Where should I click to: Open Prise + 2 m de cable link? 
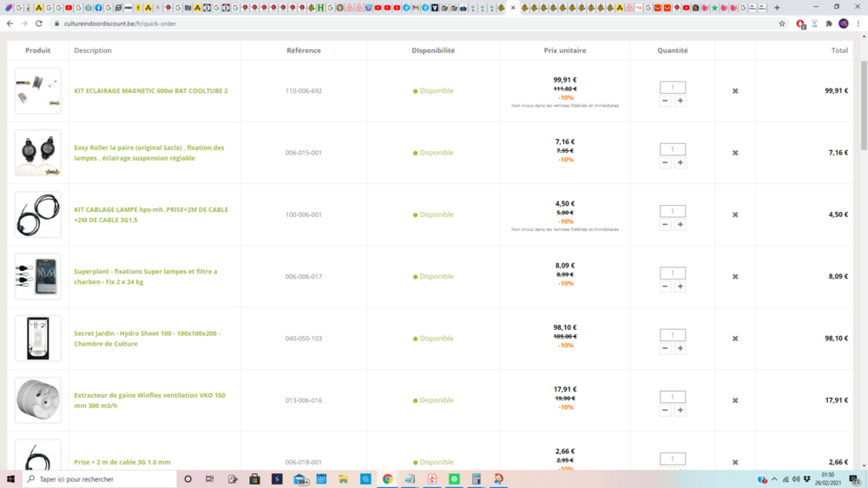pyautogui.click(x=122, y=462)
